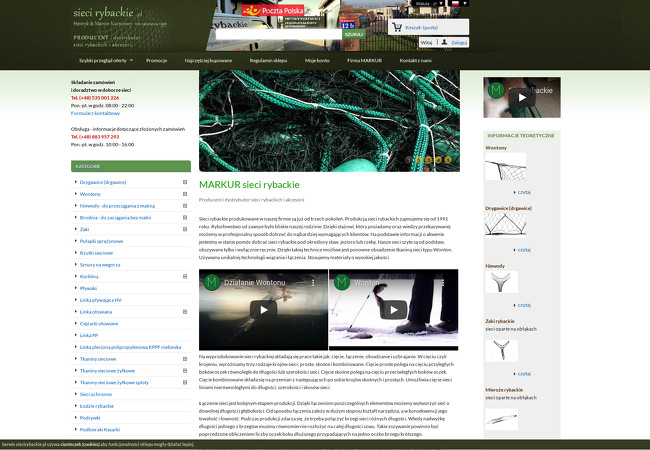Open the Najczęściej kupowane menu item
The height and width of the screenshot is (450, 650).
click(x=208, y=60)
